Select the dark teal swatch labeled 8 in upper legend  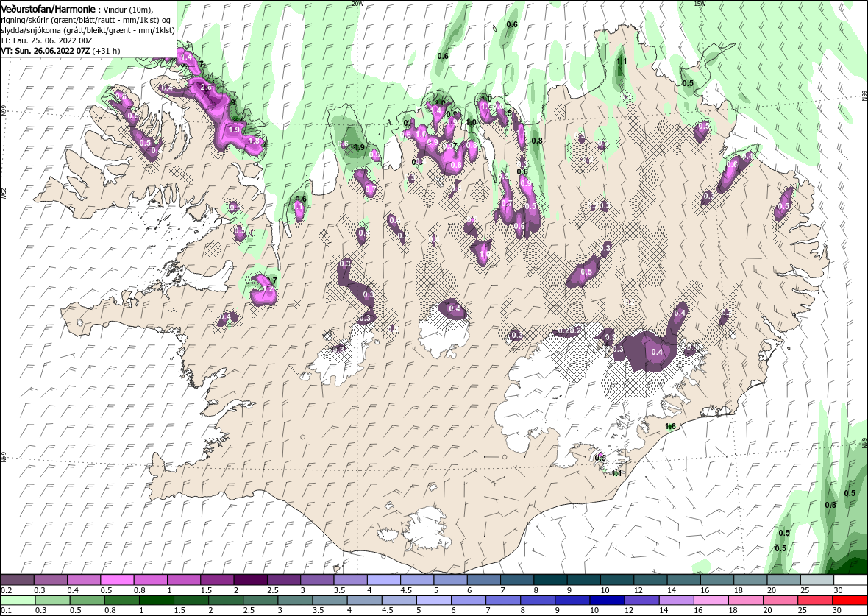point(550,580)
